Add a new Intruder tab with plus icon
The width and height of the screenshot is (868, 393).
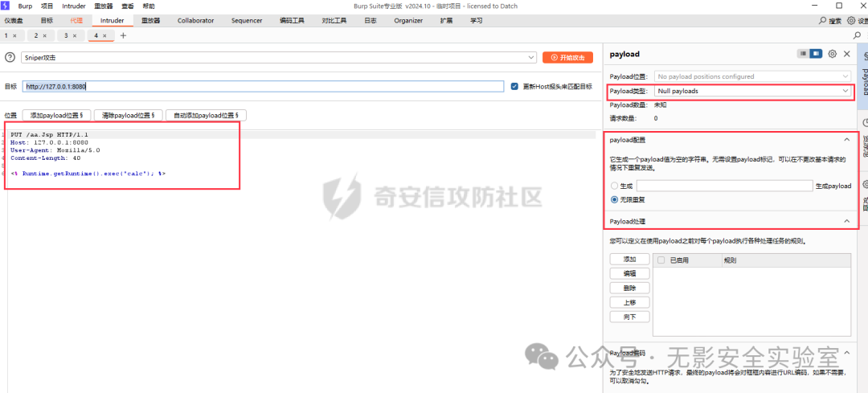[123, 35]
